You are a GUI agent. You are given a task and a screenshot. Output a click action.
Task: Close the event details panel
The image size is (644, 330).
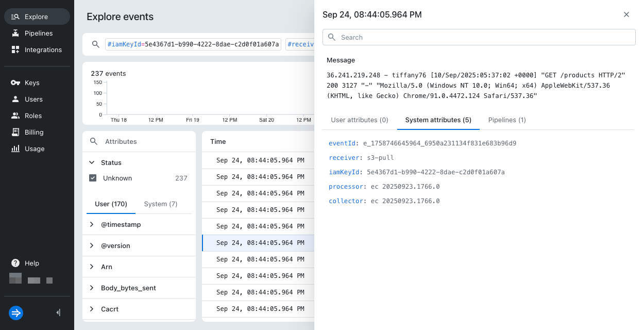tap(626, 14)
